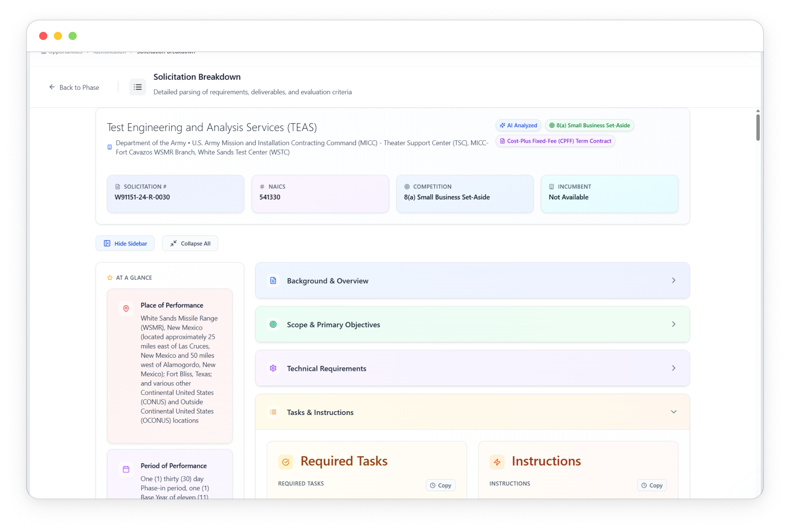Click the list icon beside Solicitation Breakdown

pos(137,87)
